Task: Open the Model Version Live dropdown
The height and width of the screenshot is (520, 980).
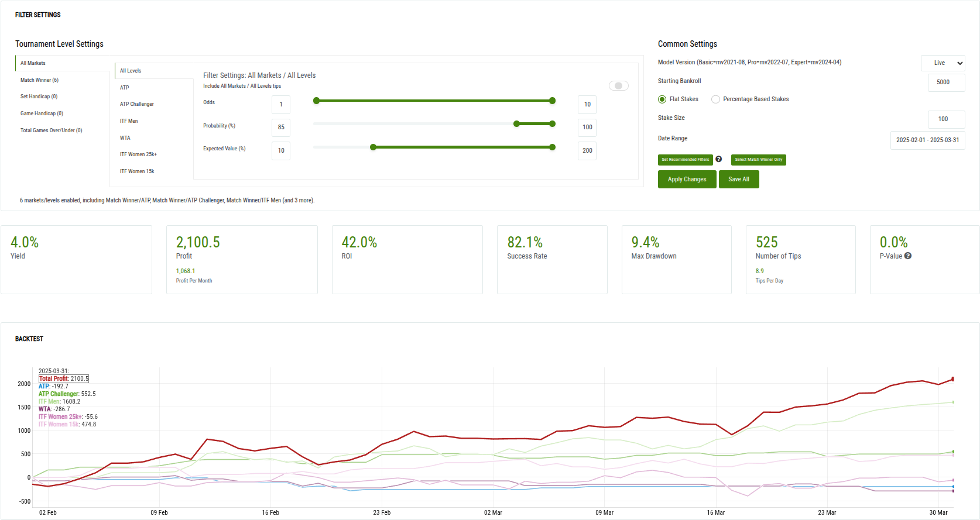Action: 943,63
